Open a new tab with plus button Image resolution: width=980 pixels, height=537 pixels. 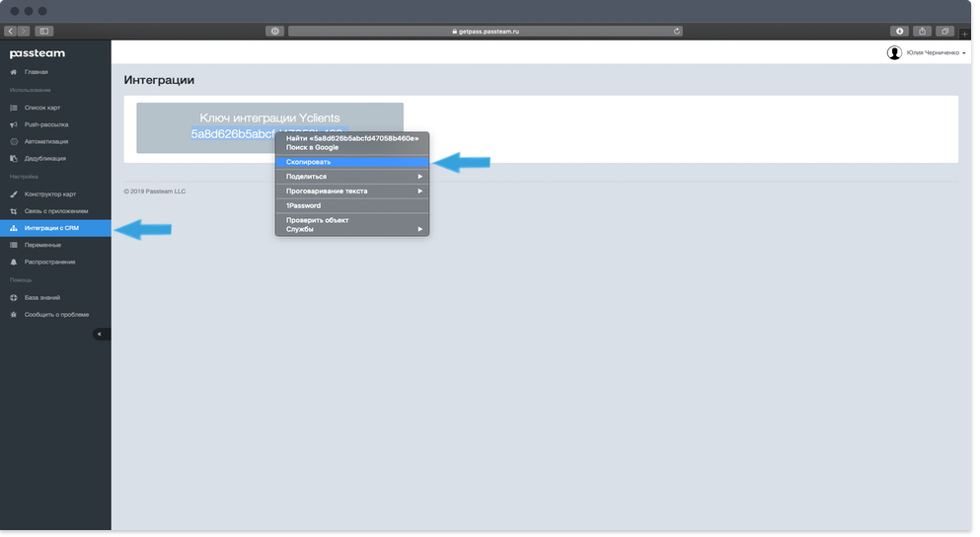(965, 34)
